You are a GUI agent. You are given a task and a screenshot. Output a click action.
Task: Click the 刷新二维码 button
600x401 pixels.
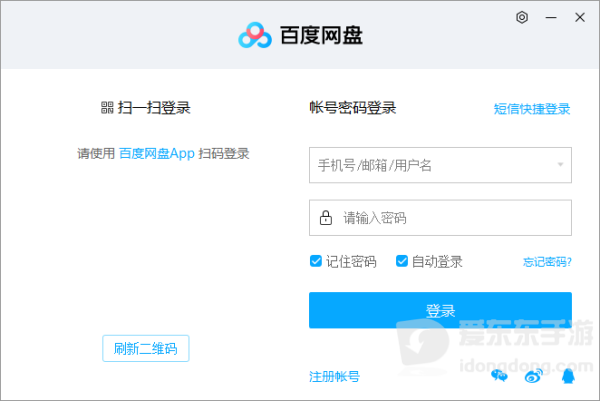146,348
